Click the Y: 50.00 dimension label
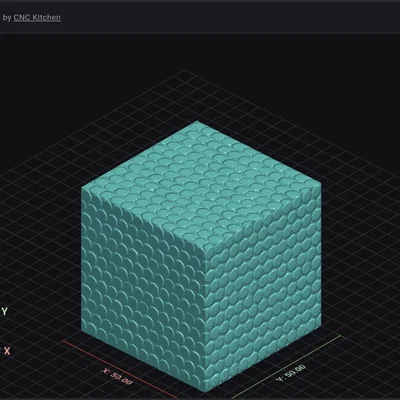Image resolution: width=400 pixels, height=400 pixels. 291,373
